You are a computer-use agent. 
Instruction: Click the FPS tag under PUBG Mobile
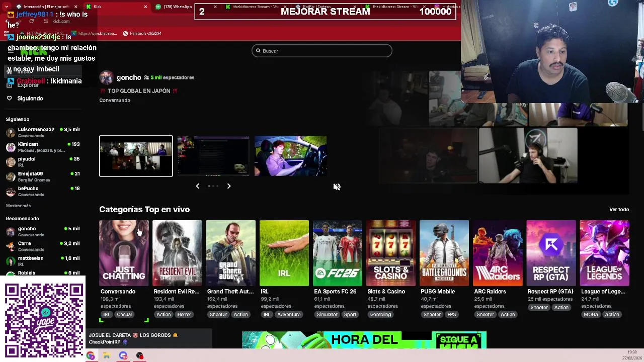[x=452, y=315]
